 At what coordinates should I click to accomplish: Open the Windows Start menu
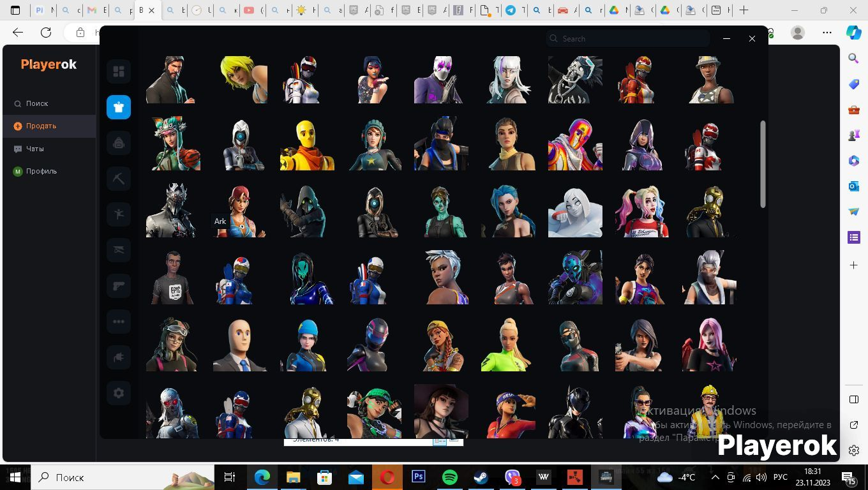(15, 477)
